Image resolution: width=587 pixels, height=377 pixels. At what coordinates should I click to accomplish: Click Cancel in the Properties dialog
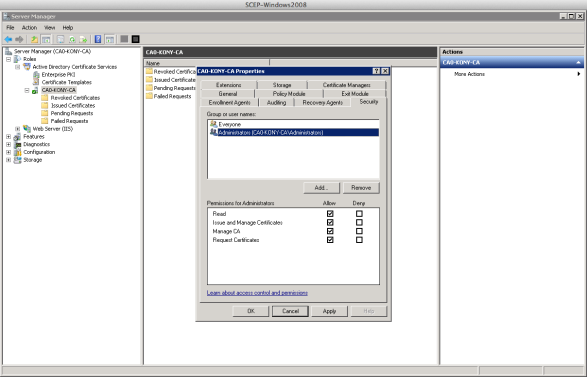tap(290, 311)
